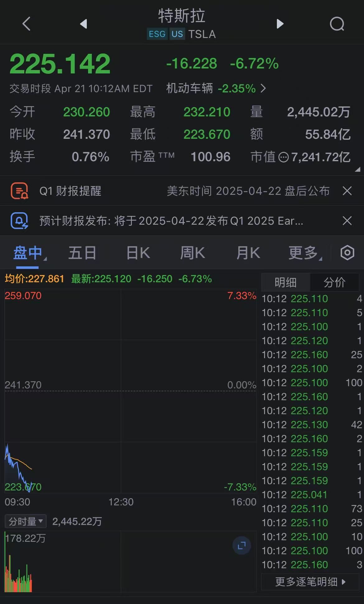Switch to 分价 price distribution view
The height and width of the screenshot is (604, 364).
[334, 283]
